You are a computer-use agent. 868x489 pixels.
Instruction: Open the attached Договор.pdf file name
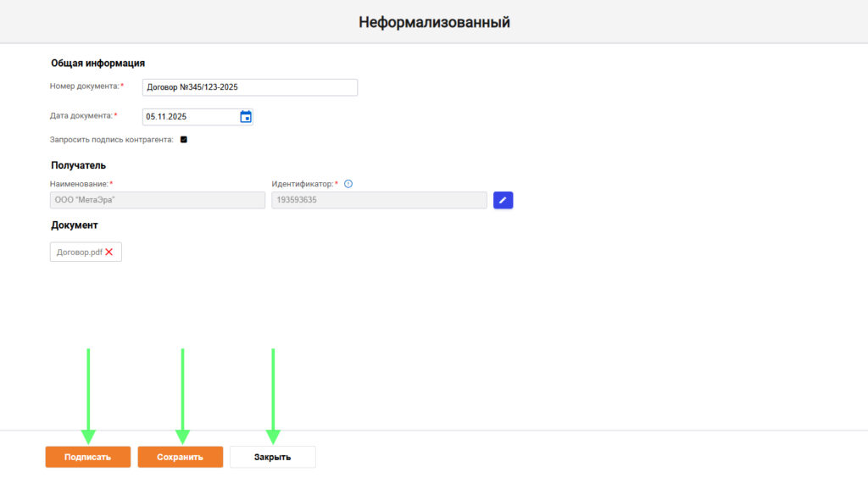[x=79, y=252]
